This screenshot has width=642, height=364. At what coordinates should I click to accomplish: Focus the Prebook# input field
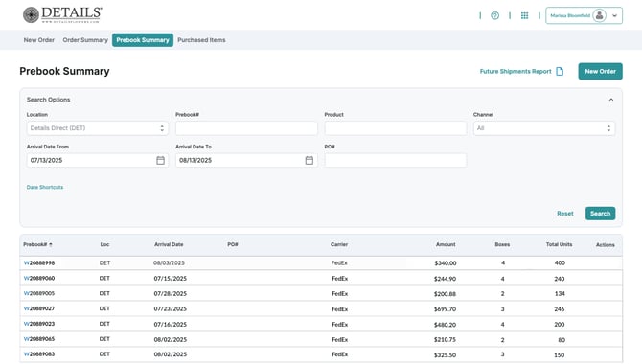pyautogui.click(x=246, y=128)
